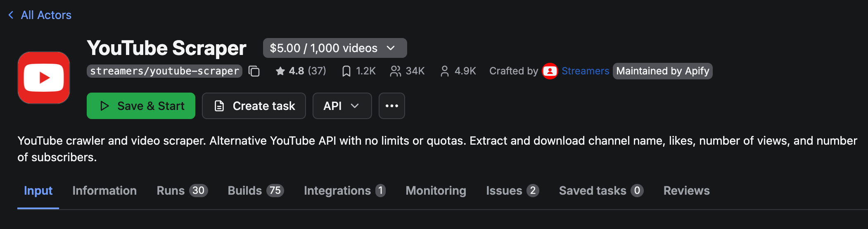This screenshot has width=868, height=229.
Task: Switch to the Information tab
Action: pyautogui.click(x=104, y=191)
